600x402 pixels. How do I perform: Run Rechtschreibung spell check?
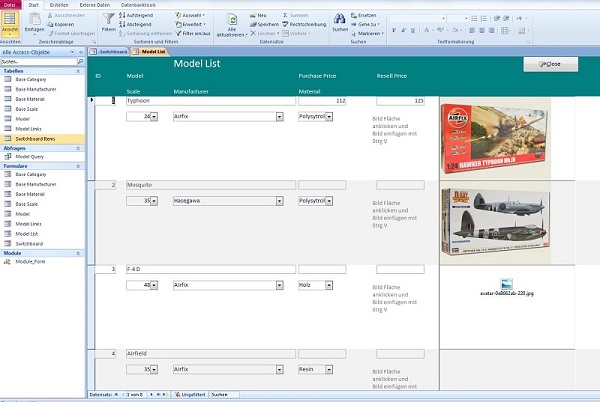(304, 24)
